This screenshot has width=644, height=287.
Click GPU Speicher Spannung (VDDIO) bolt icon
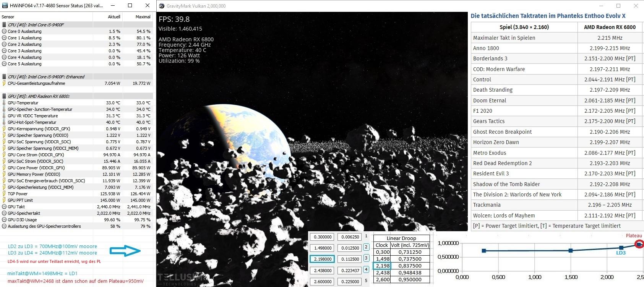click(x=4, y=135)
